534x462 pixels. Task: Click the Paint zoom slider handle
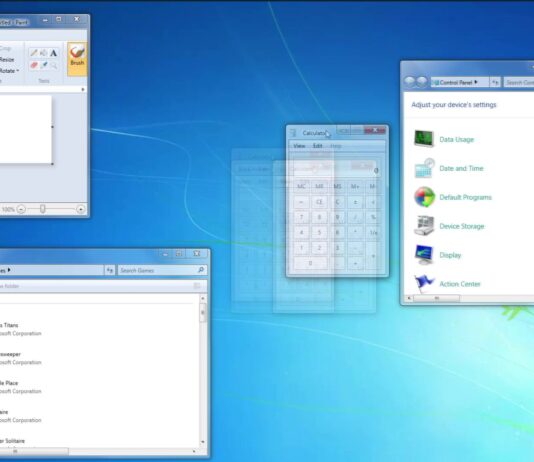click(x=43, y=209)
